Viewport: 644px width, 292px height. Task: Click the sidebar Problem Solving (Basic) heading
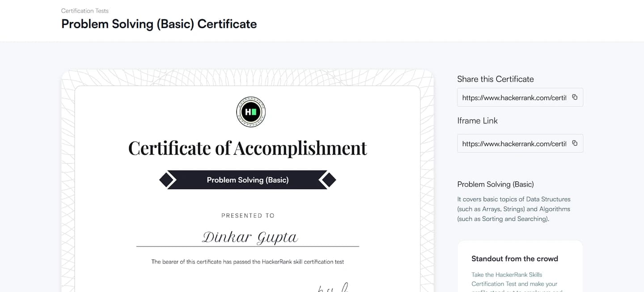tap(496, 184)
